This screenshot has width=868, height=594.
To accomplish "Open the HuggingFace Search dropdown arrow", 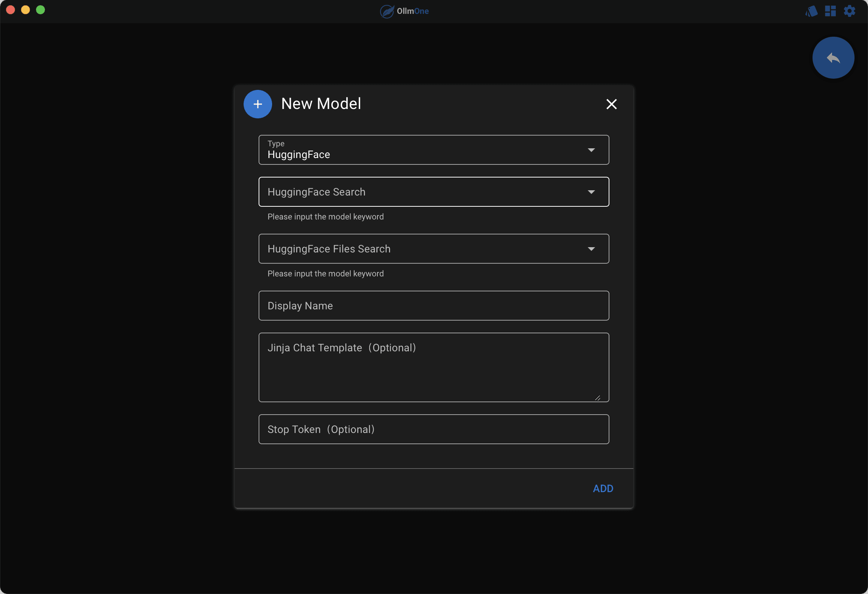I will (x=591, y=192).
